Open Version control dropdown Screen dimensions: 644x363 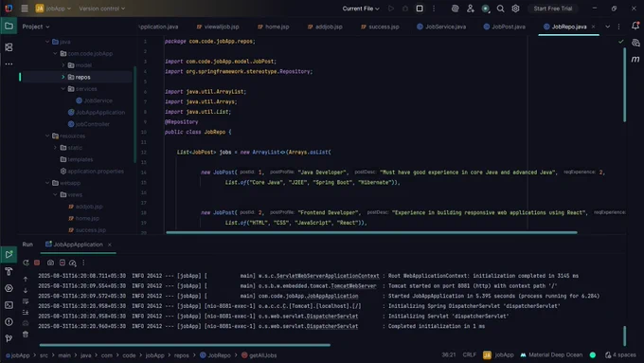[102, 9]
